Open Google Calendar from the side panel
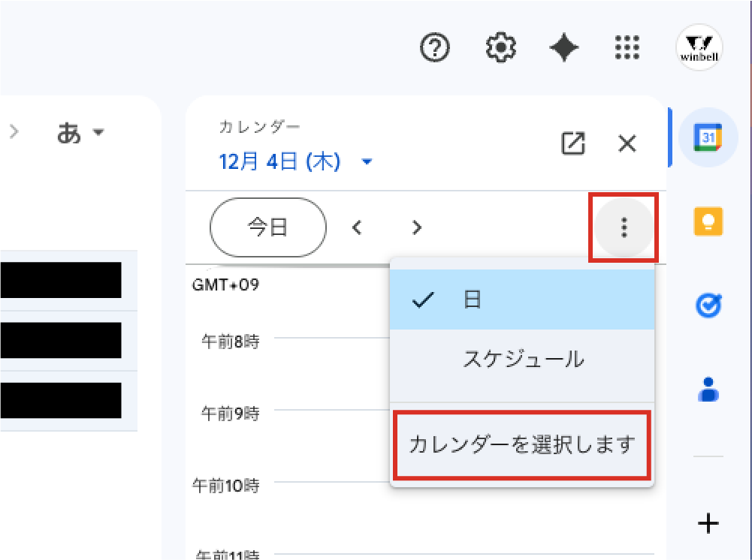752x560 pixels. coord(707,137)
